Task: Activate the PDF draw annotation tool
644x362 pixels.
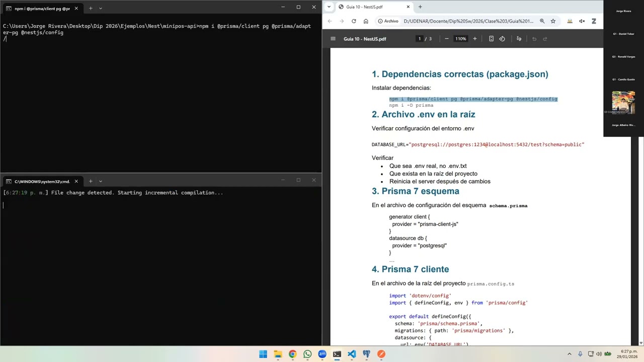Action: 519,39
